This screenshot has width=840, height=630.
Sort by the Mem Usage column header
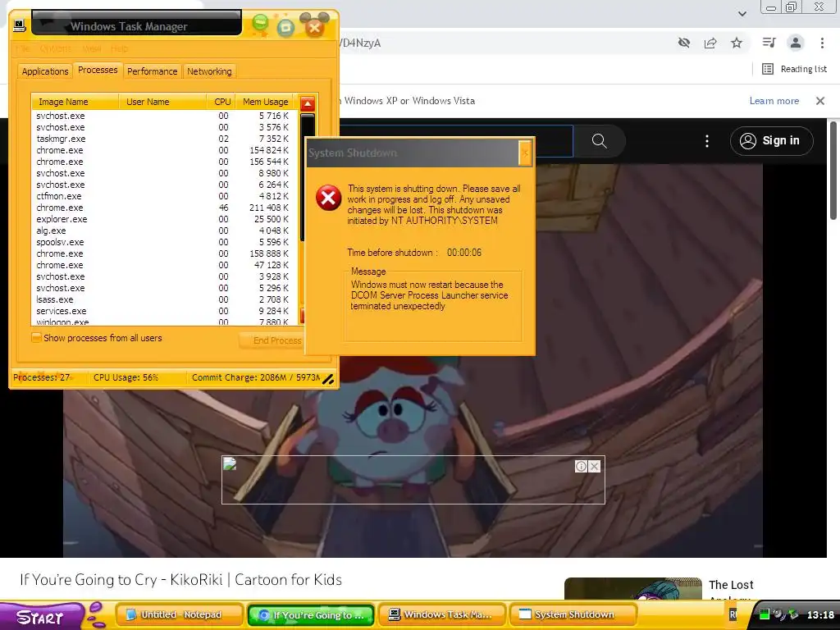pos(265,102)
